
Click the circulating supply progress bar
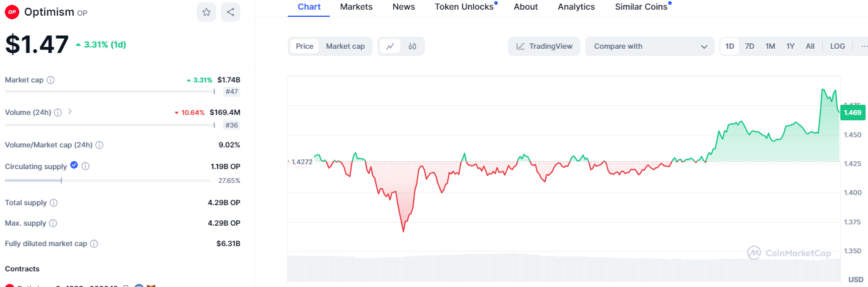click(108, 181)
